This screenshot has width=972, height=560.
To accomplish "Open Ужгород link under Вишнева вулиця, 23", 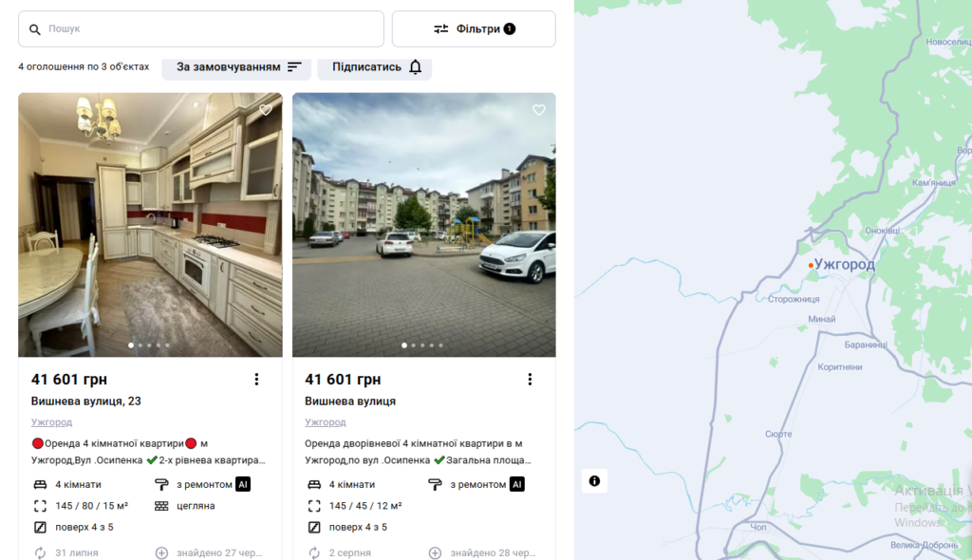I will 51,421.
